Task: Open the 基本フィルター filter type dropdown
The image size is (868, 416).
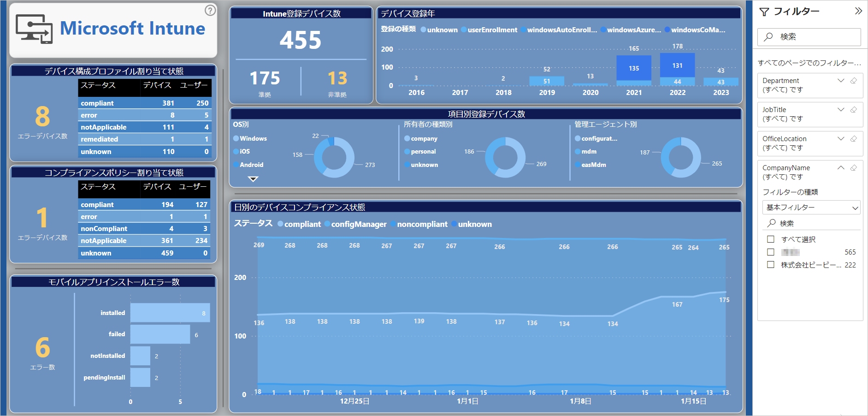Action: tap(811, 208)
